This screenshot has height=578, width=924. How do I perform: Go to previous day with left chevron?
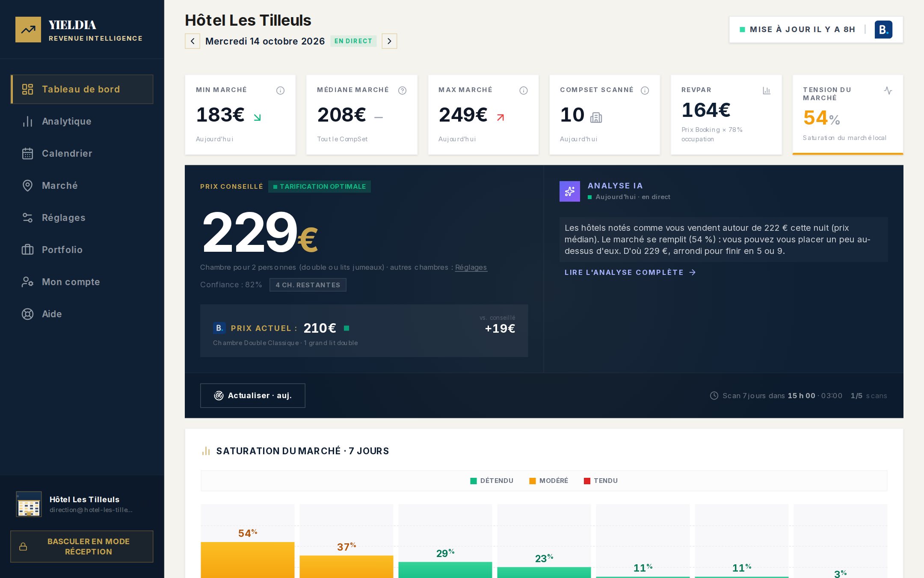(x=192, y=41)
